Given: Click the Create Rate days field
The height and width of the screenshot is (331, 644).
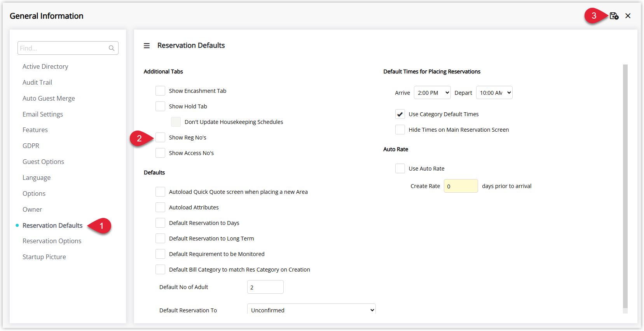Looking at the screenshot, I should 461,186.
